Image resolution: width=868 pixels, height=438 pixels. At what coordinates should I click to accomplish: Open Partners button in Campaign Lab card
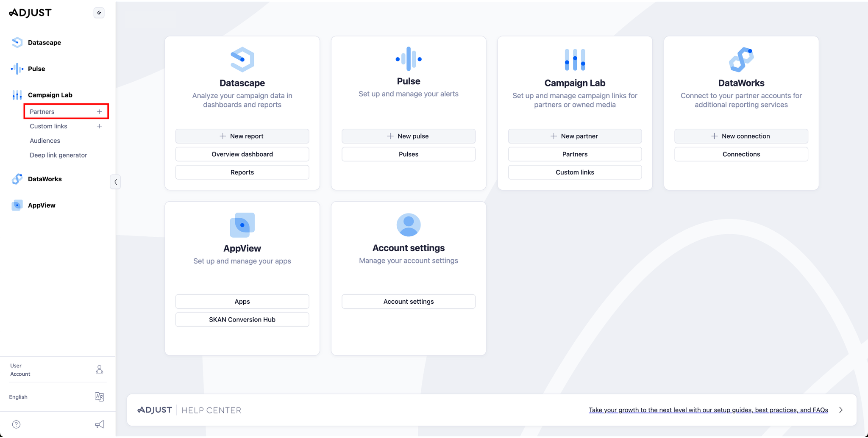click(x=575, y=154)
